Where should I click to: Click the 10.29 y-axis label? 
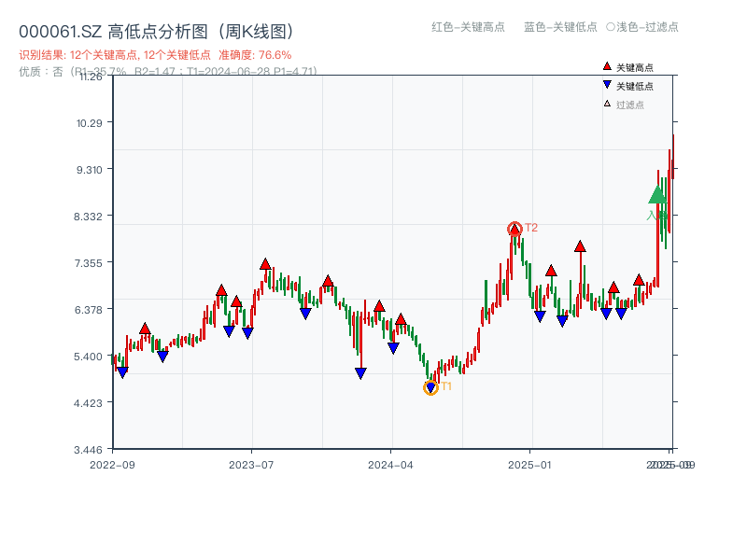90,123
